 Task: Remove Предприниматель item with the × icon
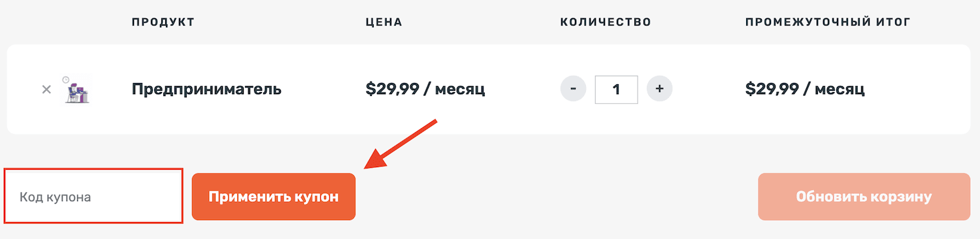pyautogui.click(x=46, y=89)
